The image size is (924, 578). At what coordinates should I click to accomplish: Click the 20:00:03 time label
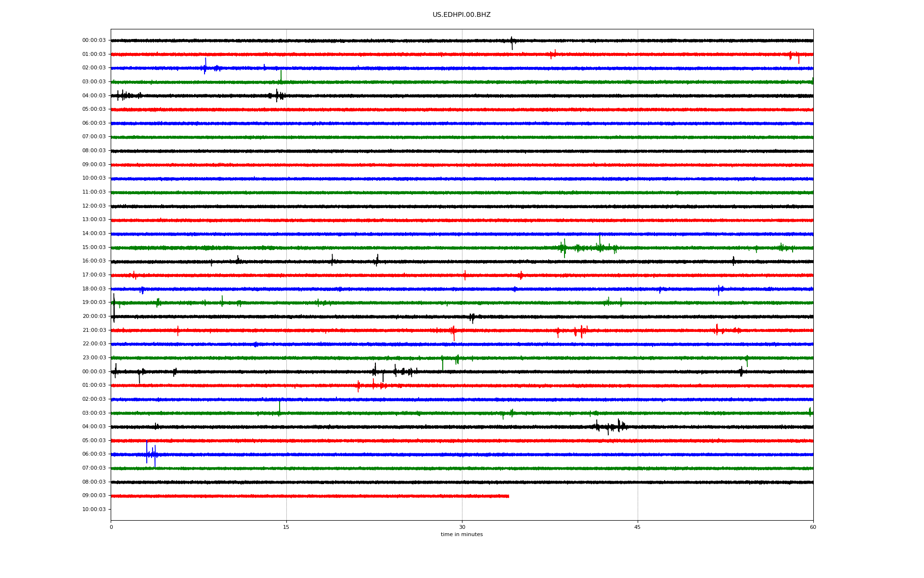(x=94, y=316)
